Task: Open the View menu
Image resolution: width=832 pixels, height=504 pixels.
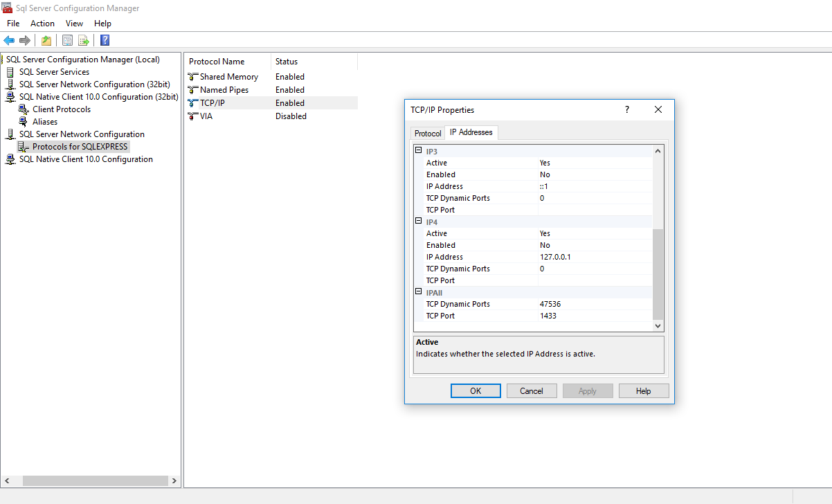Action: coord(74,24)
